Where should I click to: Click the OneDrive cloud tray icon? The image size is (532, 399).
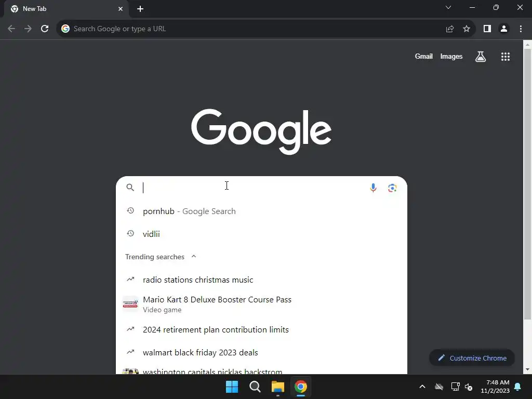tap(439, 387)
